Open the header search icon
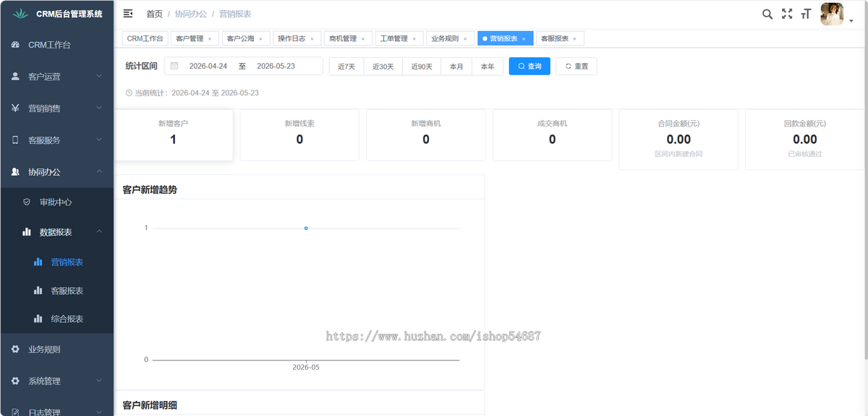Image resolution: width=868 pixels, height=416 pixels. point(767,14)
